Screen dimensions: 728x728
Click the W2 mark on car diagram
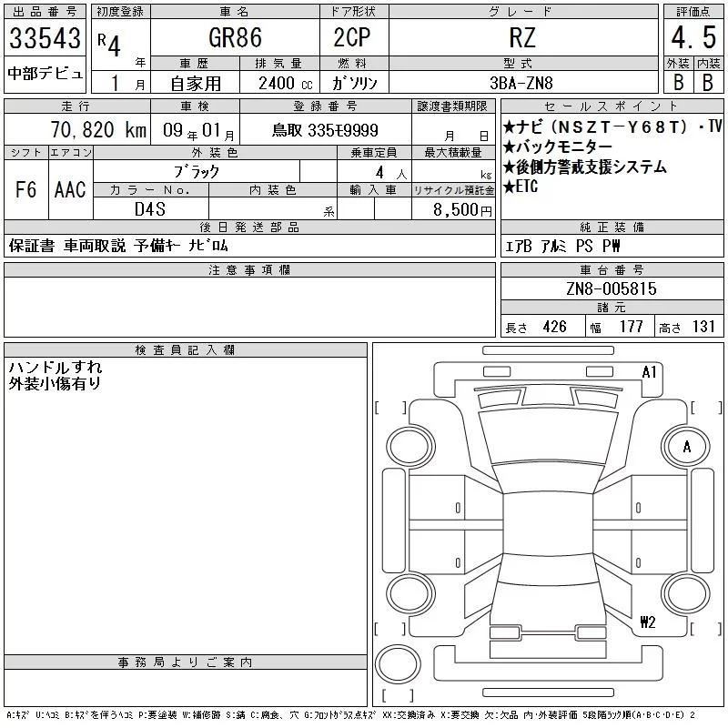[x=648, y=622]
